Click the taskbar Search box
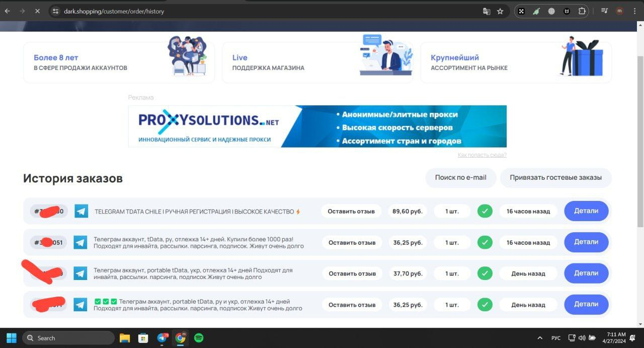The width and height of the screenshot is (644, 348). 68,338
